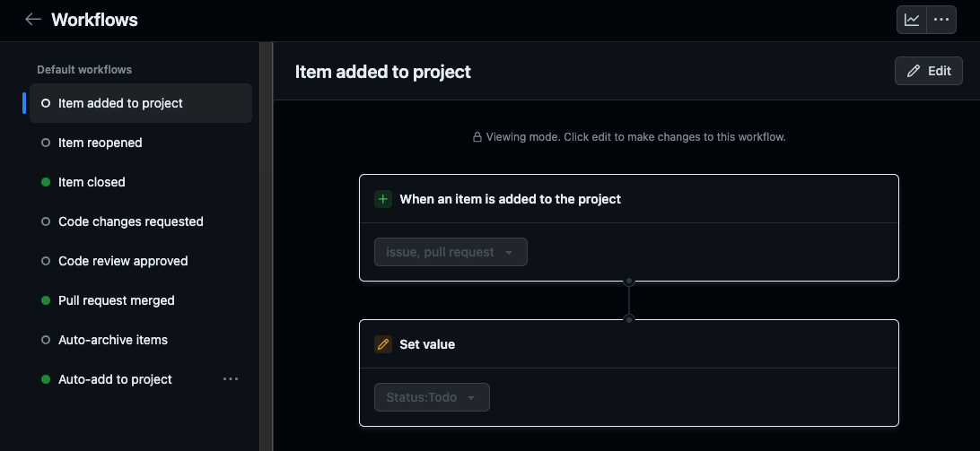Expand the Status:Todo dropdown
Screen dimensions: 980x451
point(432,397)
